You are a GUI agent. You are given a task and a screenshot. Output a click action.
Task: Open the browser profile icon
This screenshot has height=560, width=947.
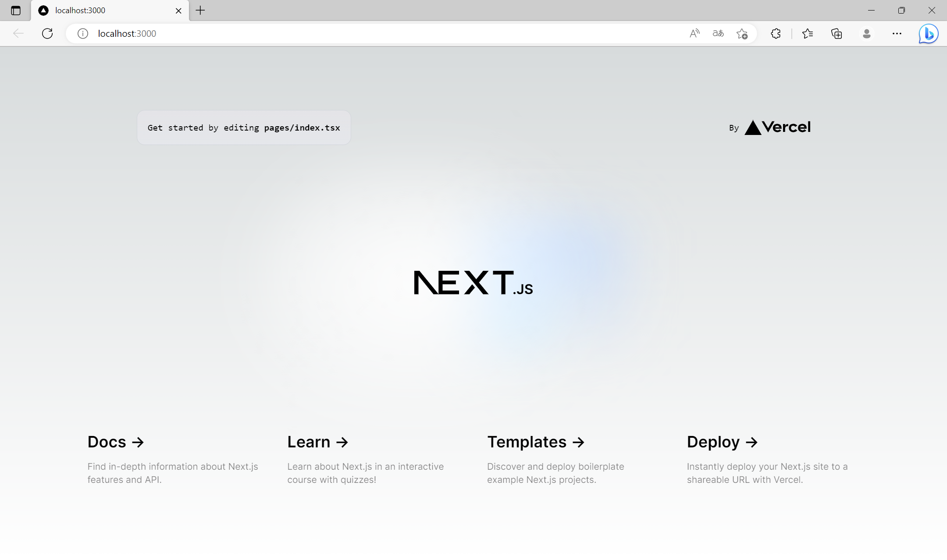coord(866,33)
